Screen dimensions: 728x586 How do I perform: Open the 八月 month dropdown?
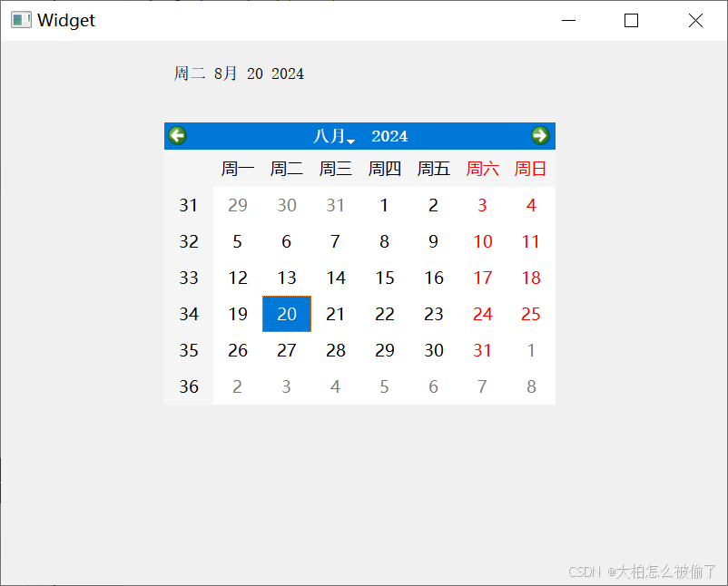click(334, 136)
